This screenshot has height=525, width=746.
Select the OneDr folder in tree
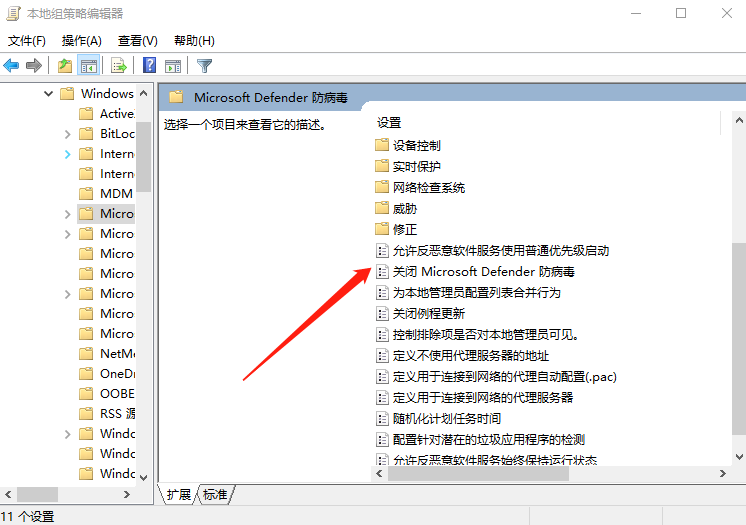click(x=117, y=374)
